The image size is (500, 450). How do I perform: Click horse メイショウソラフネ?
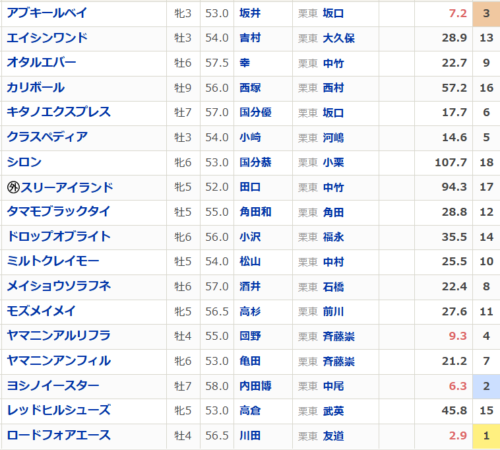coord(59,286)
